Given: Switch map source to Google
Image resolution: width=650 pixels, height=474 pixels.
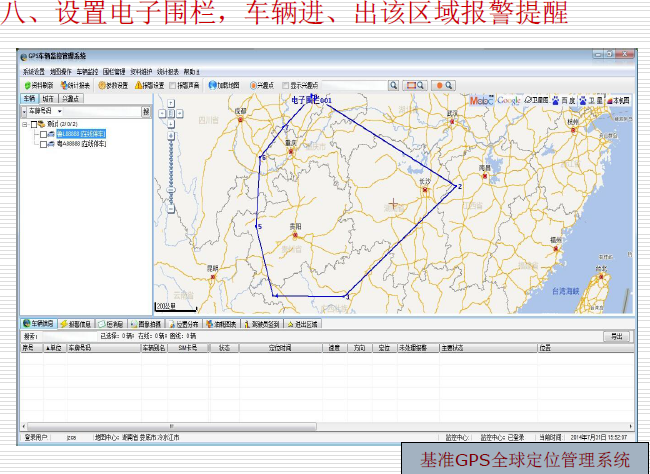Looking at the screenshot, I should tap(508, 101).
